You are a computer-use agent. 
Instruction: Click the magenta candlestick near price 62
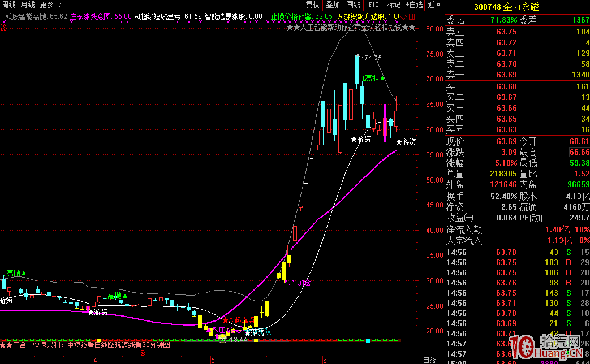385,122
